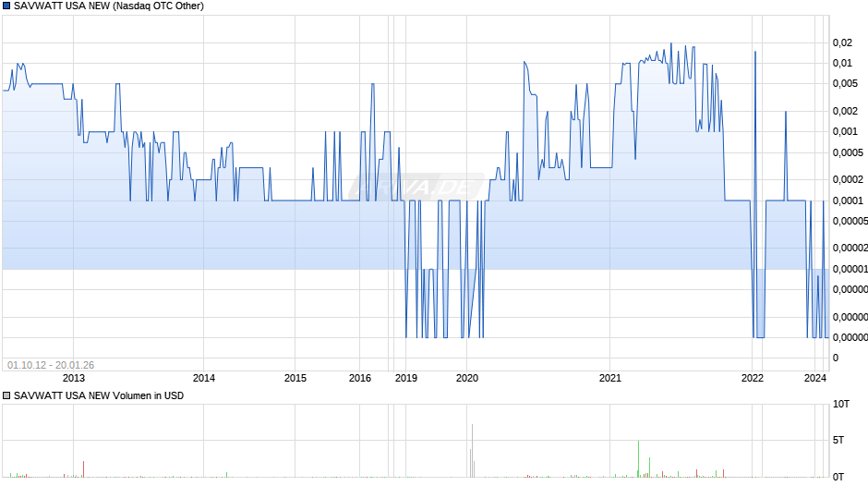Click the chart title SAVWATT USA NEW (Nasdaq OTC Other)
The image size is (868, 486).
click(109, 6)
